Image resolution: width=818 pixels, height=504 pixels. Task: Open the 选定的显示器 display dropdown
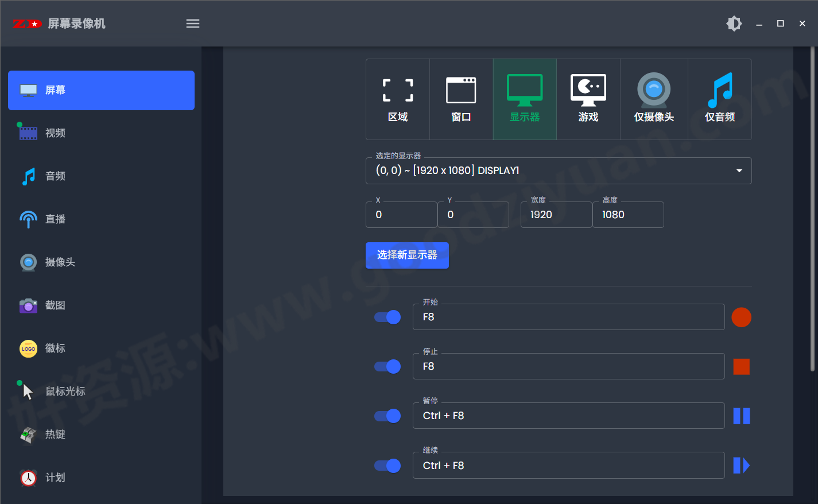click(559, 170)
